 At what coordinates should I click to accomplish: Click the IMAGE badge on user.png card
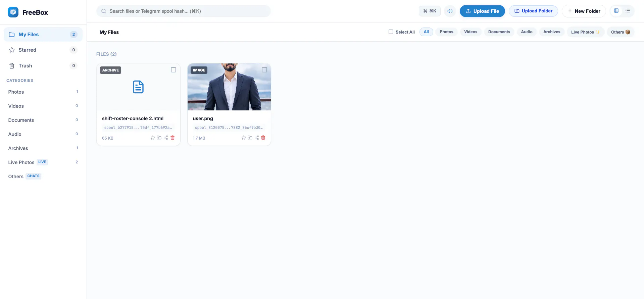(199, 70)
